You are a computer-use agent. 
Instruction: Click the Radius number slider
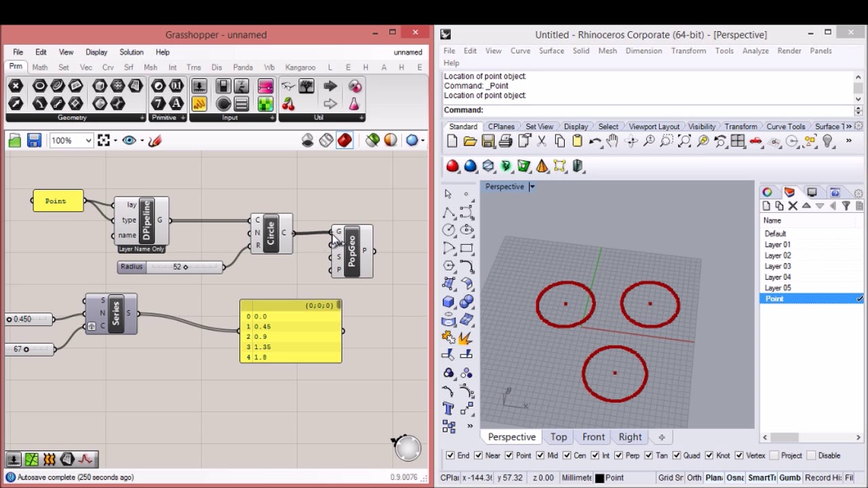pos(170,267)
